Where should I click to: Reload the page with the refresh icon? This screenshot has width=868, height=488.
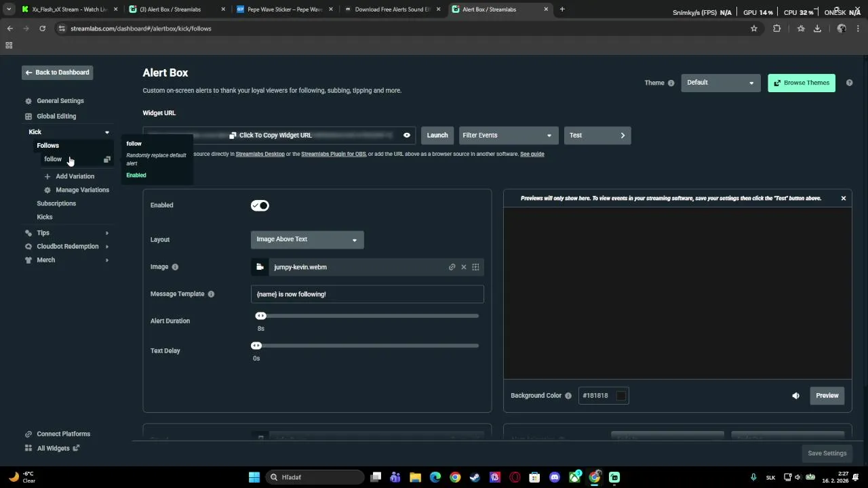click(42, 28)
